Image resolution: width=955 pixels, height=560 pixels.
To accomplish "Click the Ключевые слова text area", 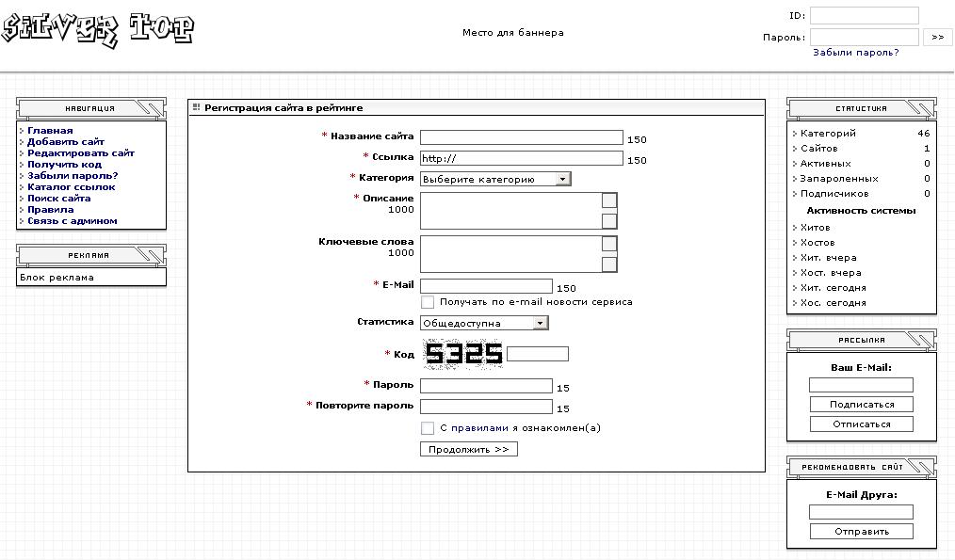I will 518,254.
